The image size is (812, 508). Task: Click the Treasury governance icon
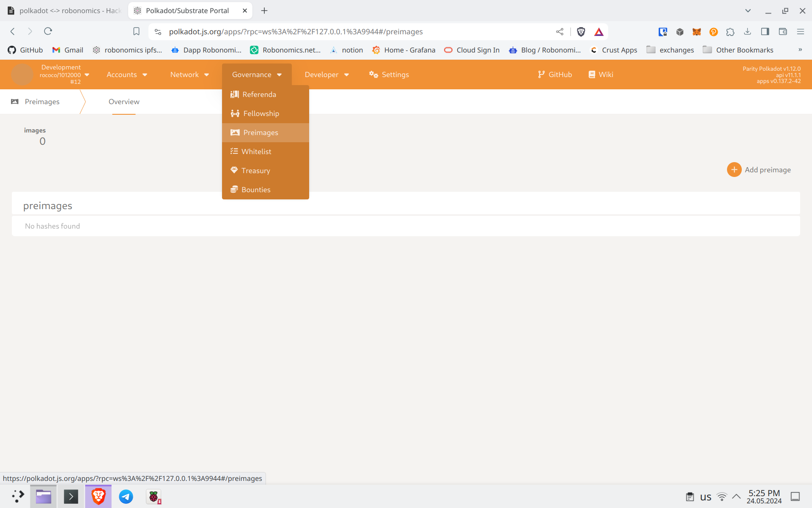point(234,170)
